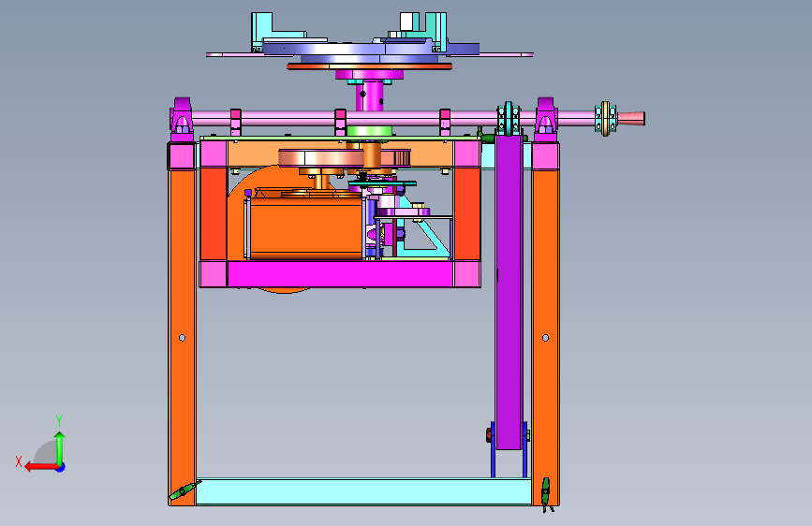Image resolution: width=812 pixels, height=526 pixels.
Task: Select the magenta spindle column under the table
Action: pos(369,96)
